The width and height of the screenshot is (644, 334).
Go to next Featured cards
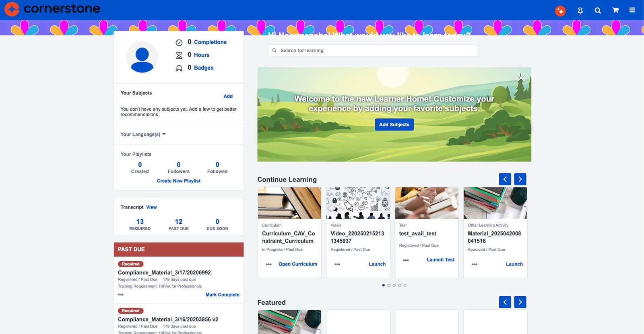(x=520, y=302)
